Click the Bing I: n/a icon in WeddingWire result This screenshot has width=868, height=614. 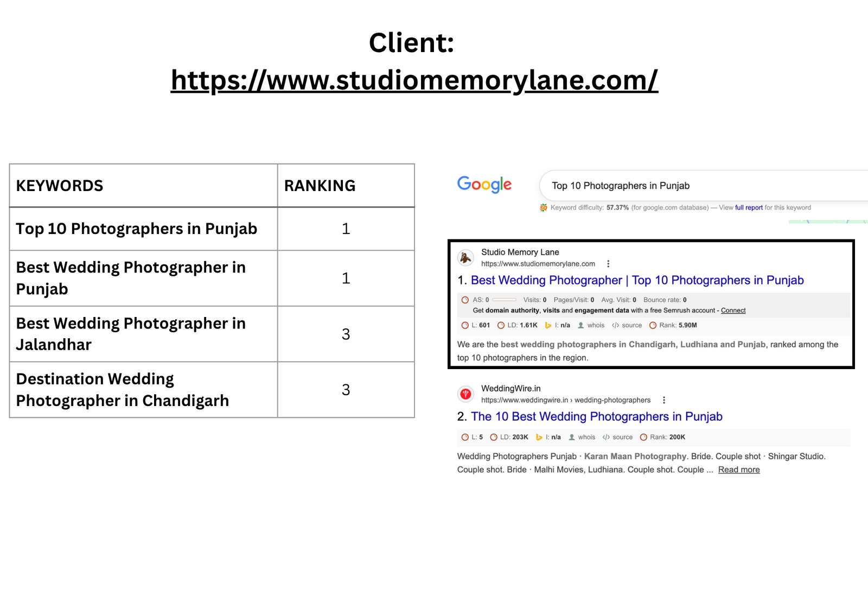(539, 437)
